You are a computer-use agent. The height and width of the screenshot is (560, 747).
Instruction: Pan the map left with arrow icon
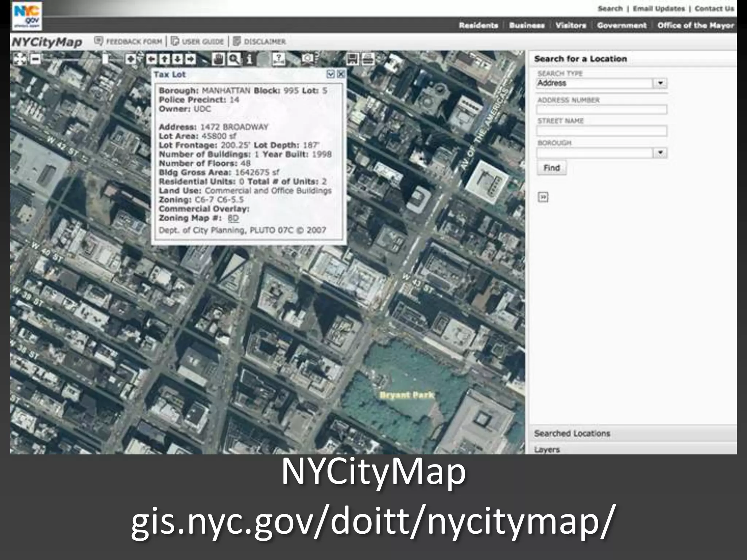click(x=152, y=59)
